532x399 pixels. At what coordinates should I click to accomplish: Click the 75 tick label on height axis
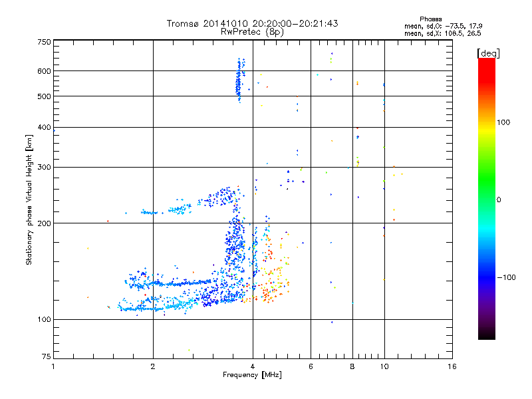click(47, 356)
